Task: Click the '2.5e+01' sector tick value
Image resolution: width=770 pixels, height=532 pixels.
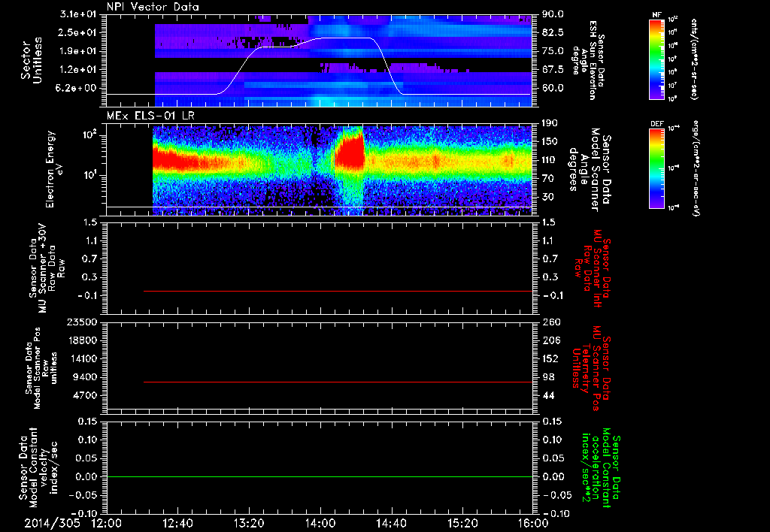Action: pos(78,32)
